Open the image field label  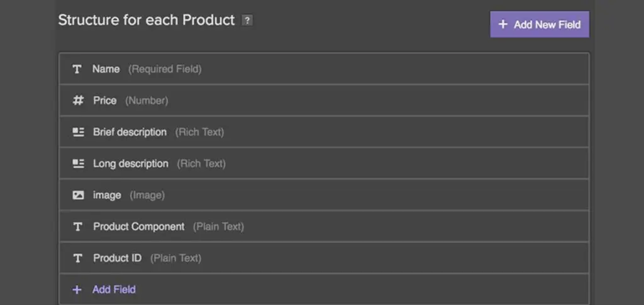[x=107, y=195]
